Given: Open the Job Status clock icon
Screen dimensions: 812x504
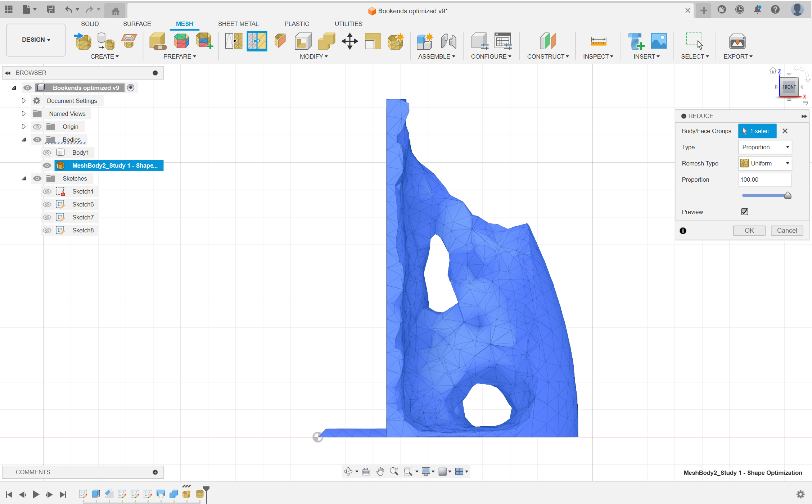Looking at the screenshot, I should (x=739, y=10).
